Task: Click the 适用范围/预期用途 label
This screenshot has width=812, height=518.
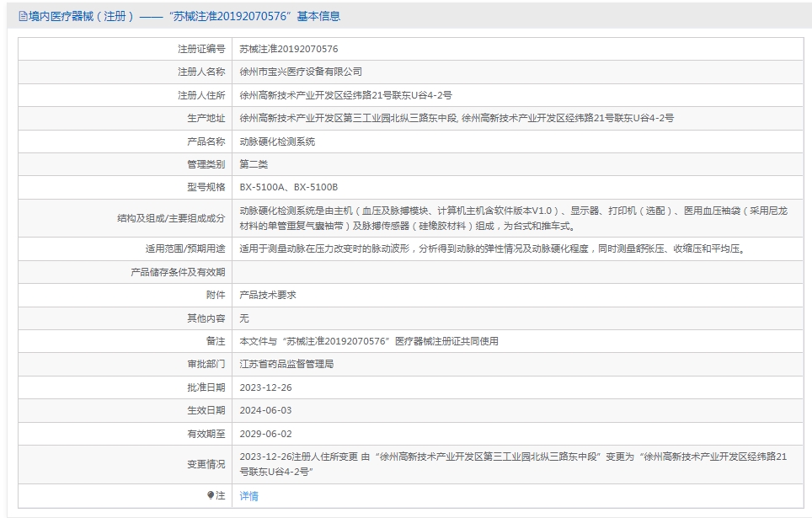Action: [x=184, y=249]
